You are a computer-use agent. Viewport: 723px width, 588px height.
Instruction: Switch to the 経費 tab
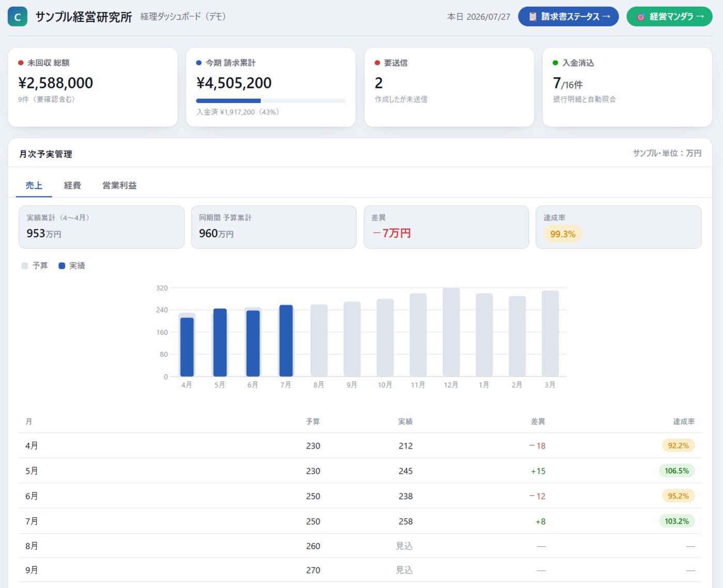(x=72, y=185)
